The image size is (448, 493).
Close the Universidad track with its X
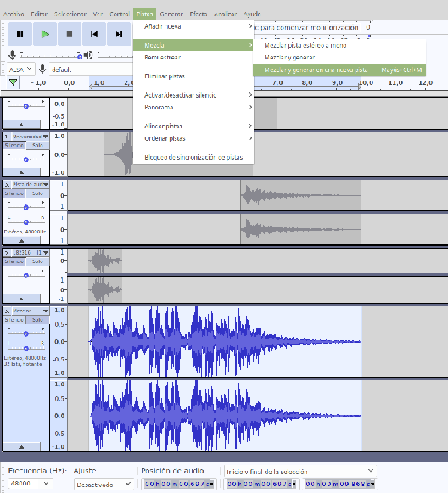click(x=7, y=137)
